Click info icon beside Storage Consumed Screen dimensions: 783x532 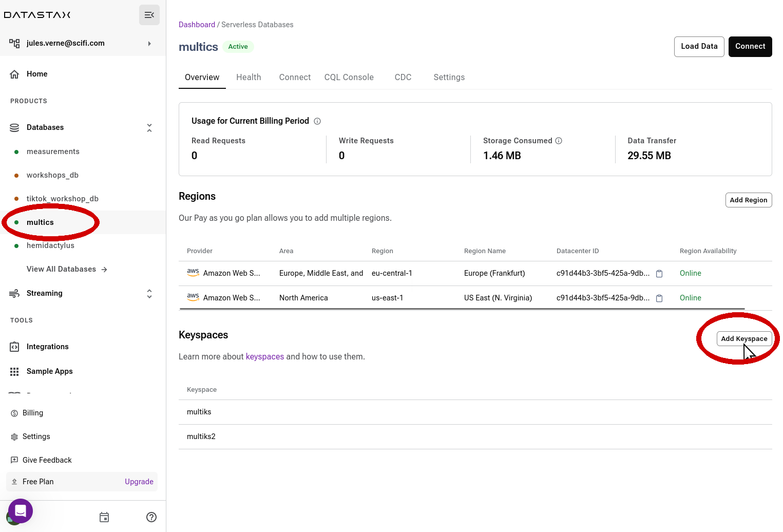559,141
